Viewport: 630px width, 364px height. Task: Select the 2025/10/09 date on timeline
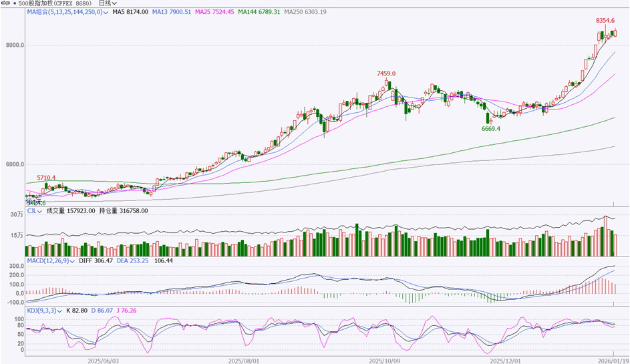click(x=385, y=361)
